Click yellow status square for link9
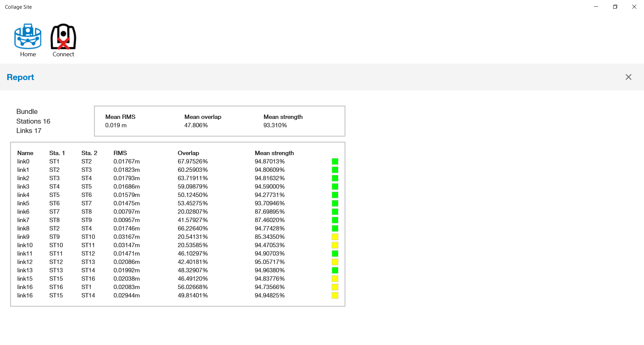 335,237
